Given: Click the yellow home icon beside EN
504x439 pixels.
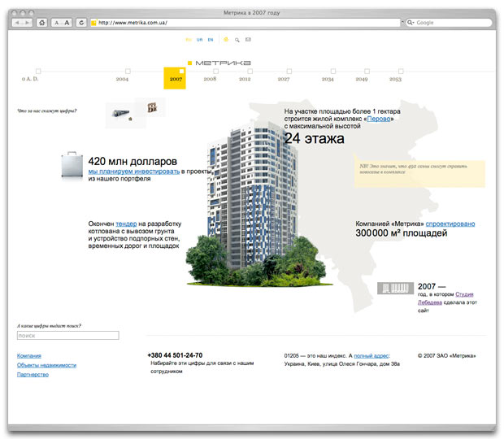Looking at the screenshot, I should pos(225,39).
